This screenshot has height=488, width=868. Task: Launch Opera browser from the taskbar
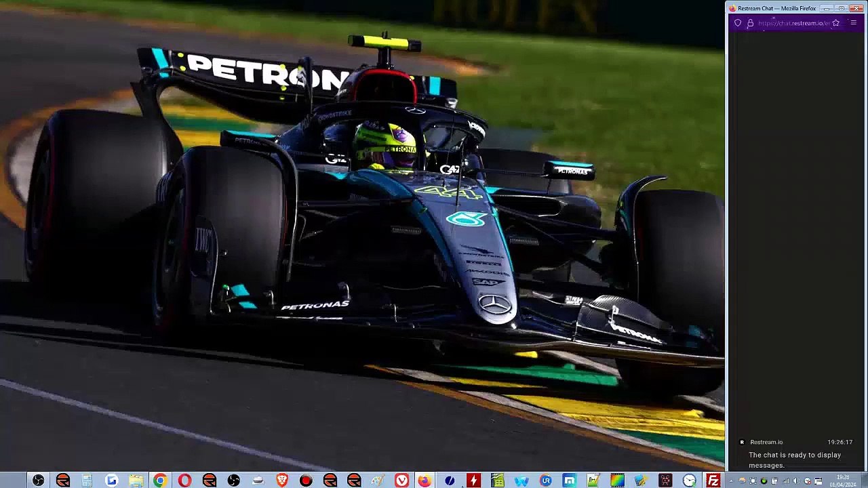(x=184, y=481)
